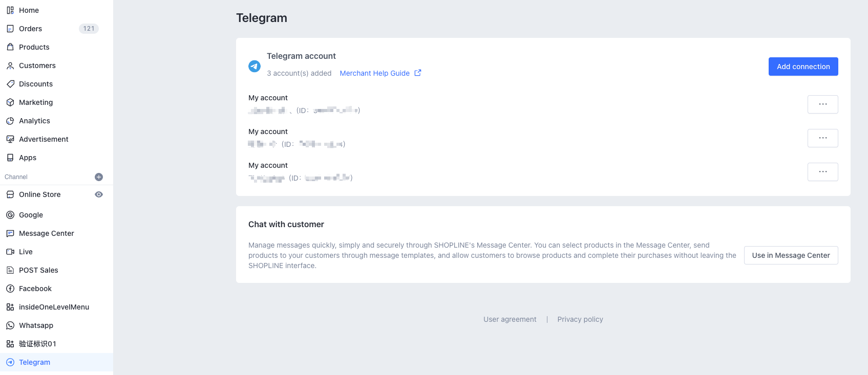Click the Discounts tag icon

pos(10,84)
